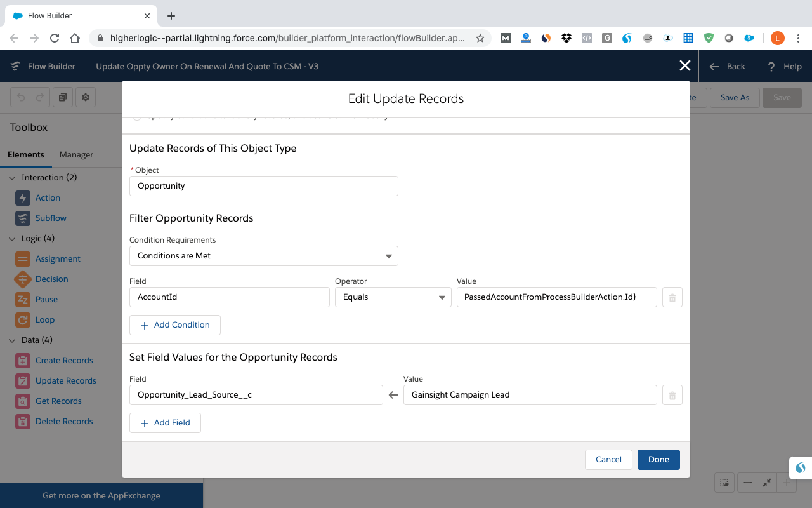This screenshot has width=812, height=508.
Task: Collapse the Data section in Toolbox
Action: pos(12,340)
